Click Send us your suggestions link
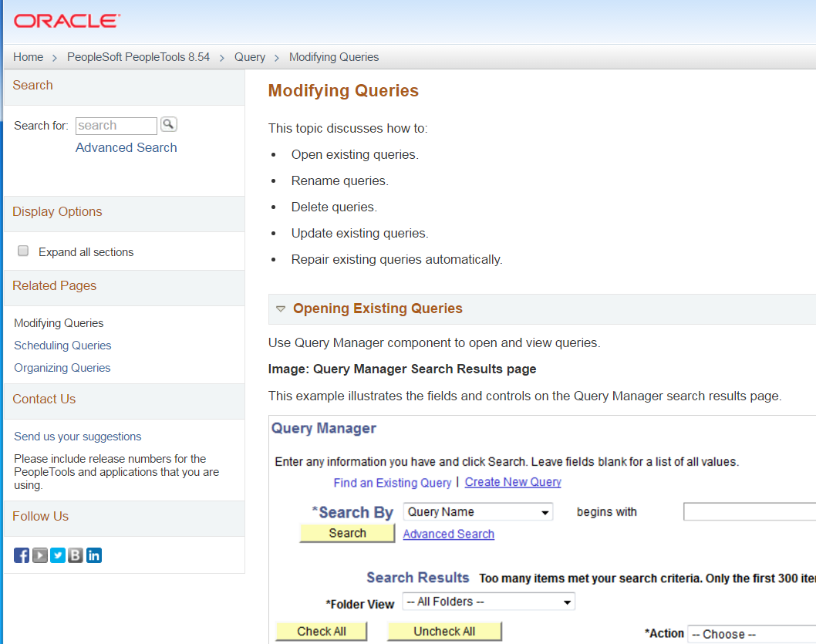This screenshot has width=816, height=644. 78,437
